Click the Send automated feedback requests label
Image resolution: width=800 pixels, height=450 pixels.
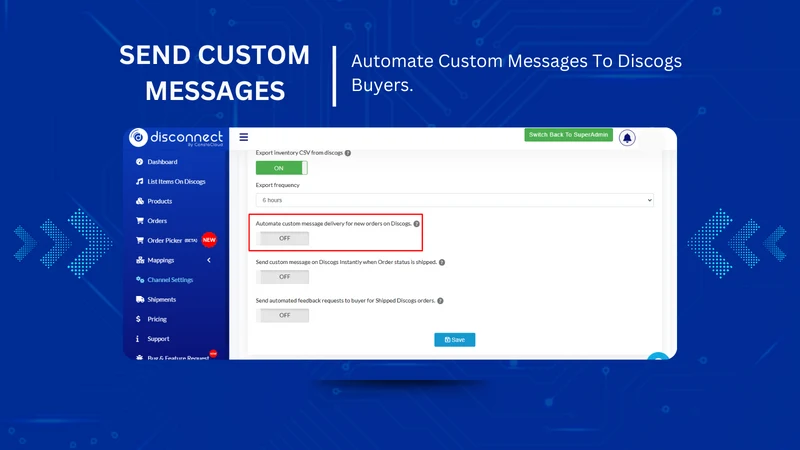pos(345,301)
